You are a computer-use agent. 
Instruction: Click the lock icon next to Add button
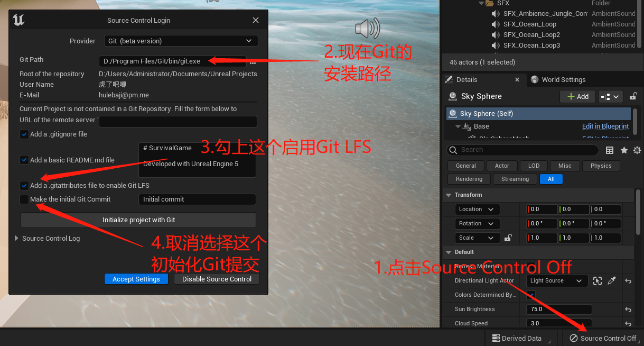pyautogui.click(x=633, y=96)
